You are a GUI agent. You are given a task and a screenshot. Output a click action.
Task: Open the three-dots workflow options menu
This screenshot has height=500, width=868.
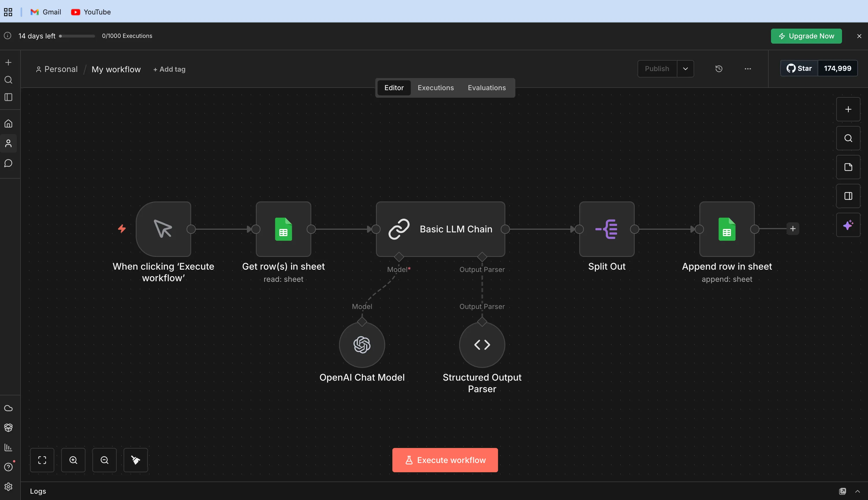(x=748, y=69)
